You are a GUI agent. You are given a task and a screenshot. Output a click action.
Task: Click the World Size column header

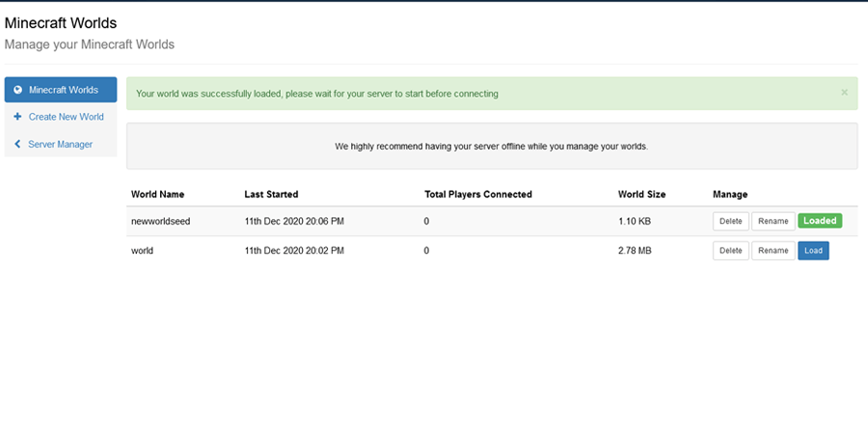[642, 194]
